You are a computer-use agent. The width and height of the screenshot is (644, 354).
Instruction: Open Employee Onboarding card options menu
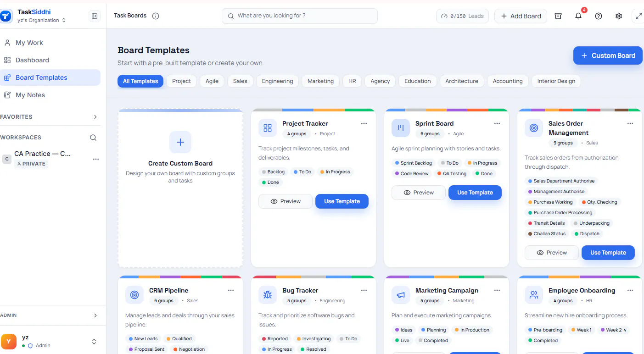pos(630,290)
